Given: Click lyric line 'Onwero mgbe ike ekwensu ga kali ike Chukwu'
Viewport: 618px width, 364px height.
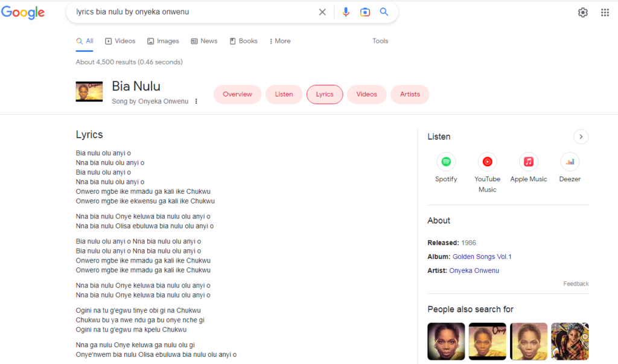Looking at the screenshot, I should pyautogui.click(x=145, y=201).
